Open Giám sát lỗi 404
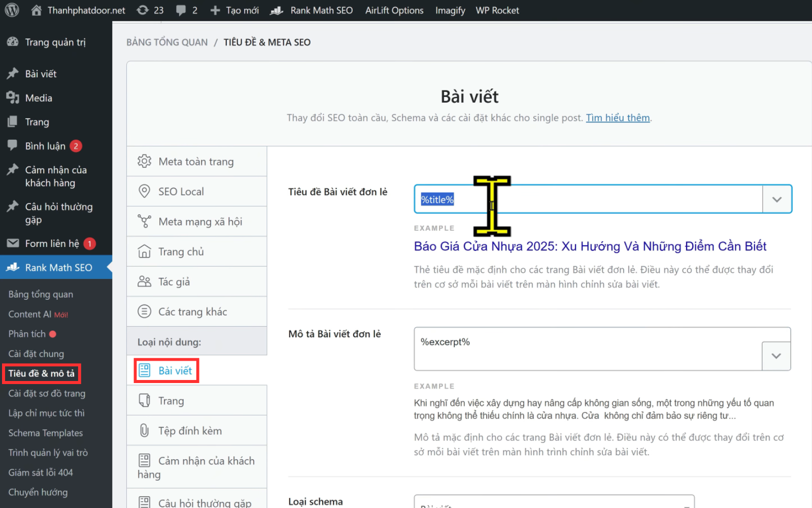The height and width of the screenshot is (508, 812). click(x=41, y=472)
